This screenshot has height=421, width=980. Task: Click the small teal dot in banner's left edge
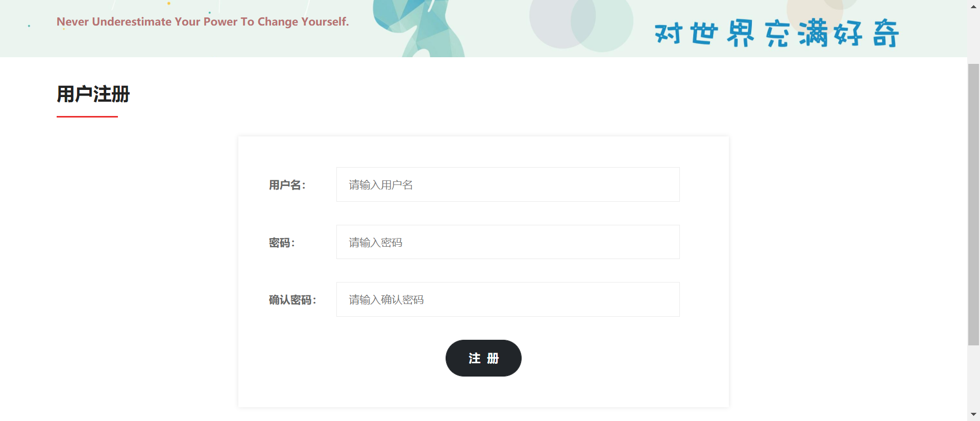29,26
